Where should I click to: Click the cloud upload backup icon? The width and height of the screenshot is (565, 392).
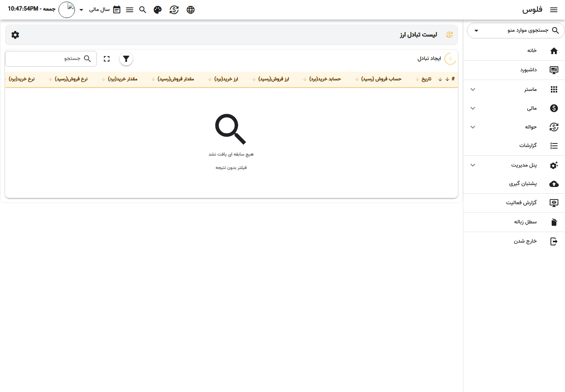(554, 184)
